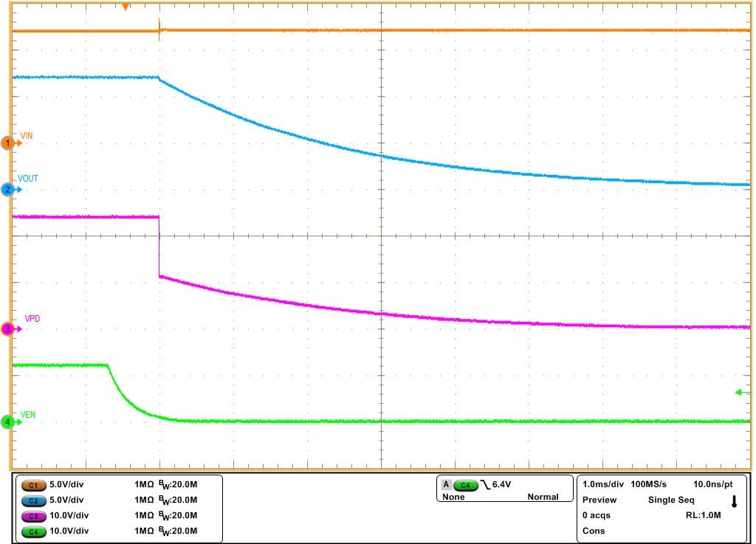Select the channel 2 VOUT ground marker
The image size is (756, 544).
click(x=8, y=190)
